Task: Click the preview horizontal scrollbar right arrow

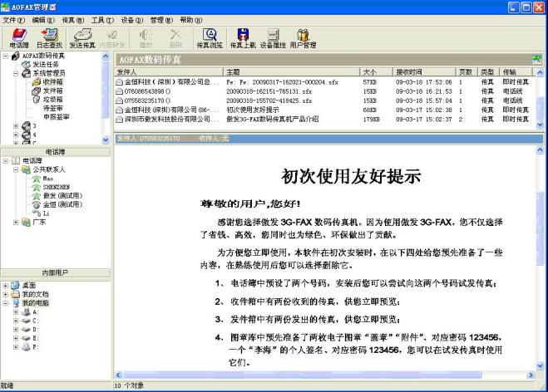Action: pos(531,375)
